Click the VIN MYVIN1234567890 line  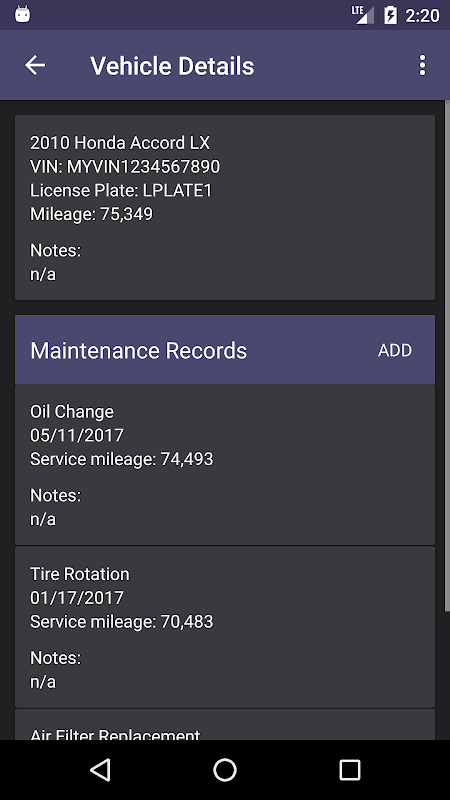tap(125, 166)
